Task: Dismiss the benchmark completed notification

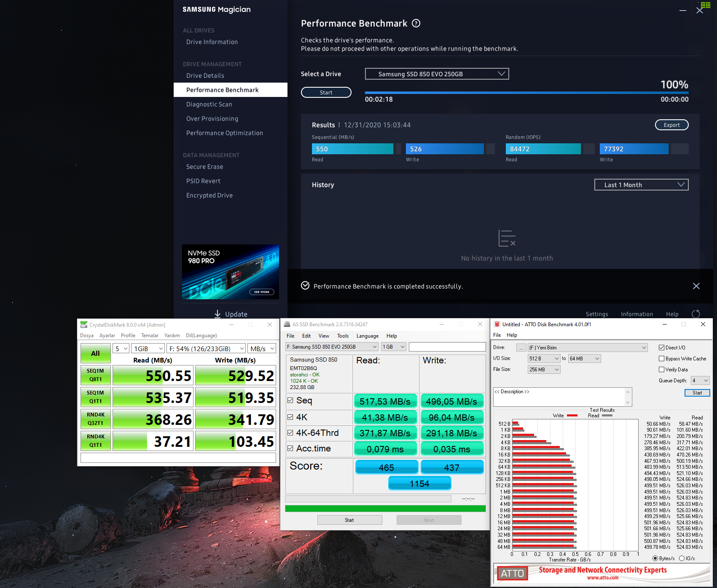Action: pos(696,286)
